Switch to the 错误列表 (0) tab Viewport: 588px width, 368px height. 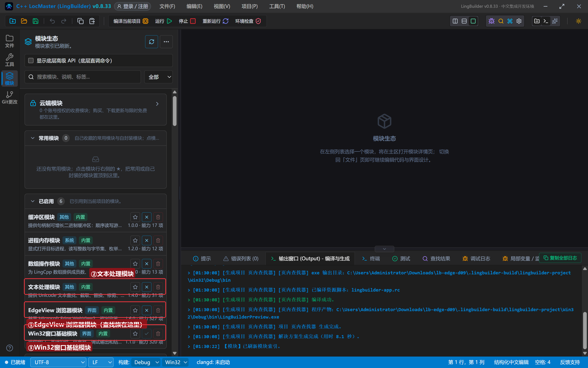(241, 258)
